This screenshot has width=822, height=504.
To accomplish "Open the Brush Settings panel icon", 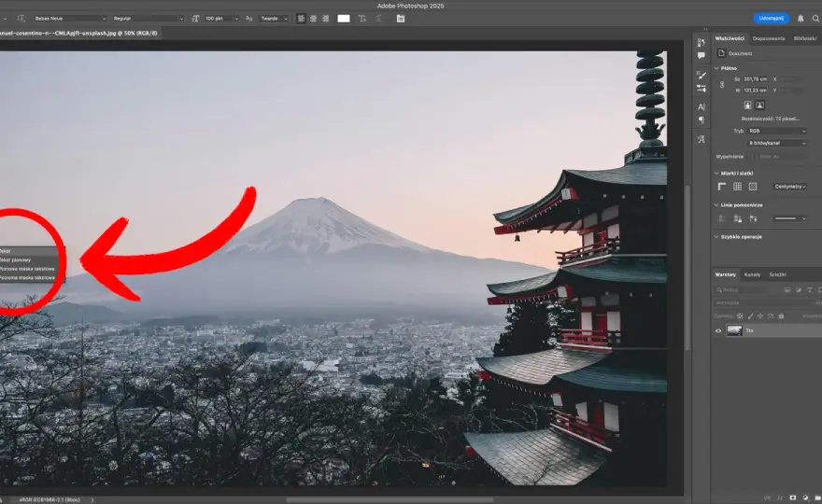I will point(701,89).
